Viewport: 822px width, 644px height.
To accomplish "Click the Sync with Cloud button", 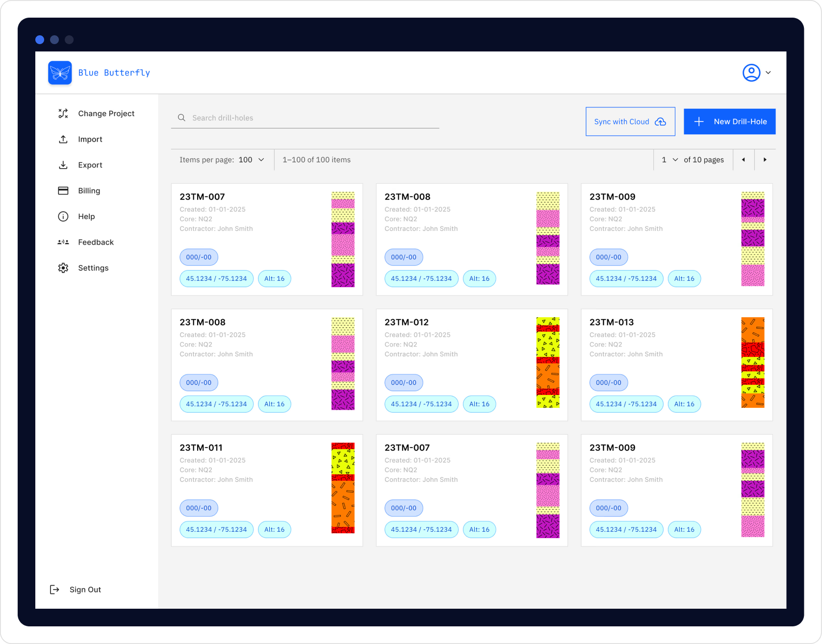I will [x=630, y=121].
